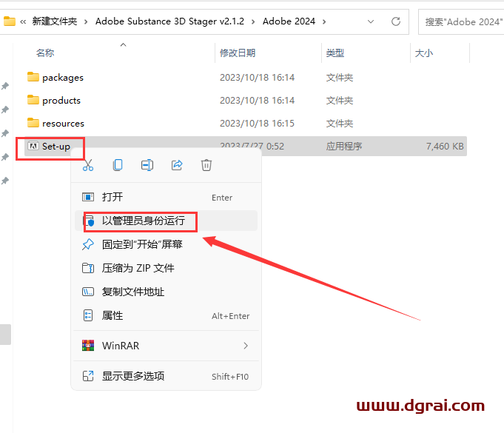Image resolution: width=504 pixels, height=433 pixels.
Task: Click the refresh button beside address bar
Action: [396, 21]
